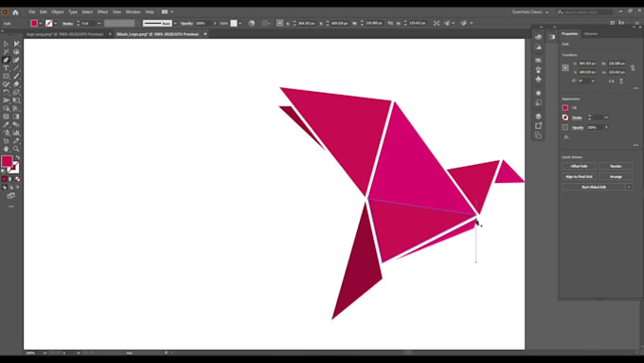This screenshot has height=363, width=644.
Task: Select the Rotate tool
Action: pyautogui.click(x=6, y=92)
